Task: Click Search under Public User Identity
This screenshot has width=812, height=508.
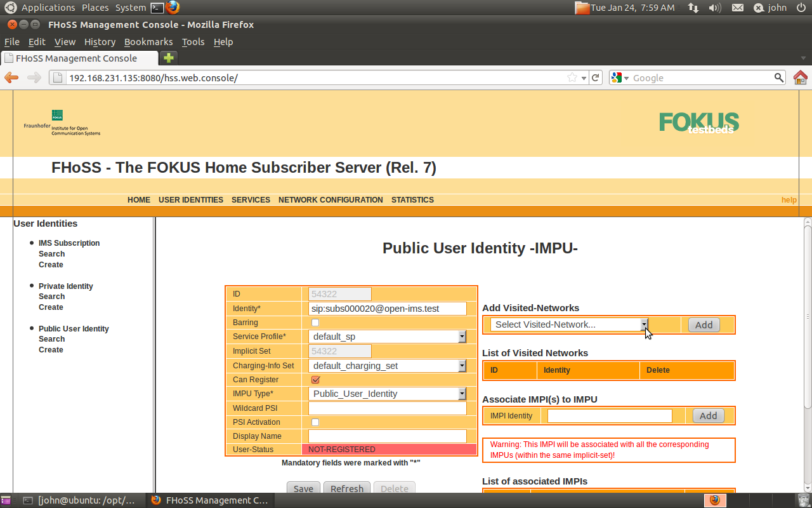Action: click(51, 338)
